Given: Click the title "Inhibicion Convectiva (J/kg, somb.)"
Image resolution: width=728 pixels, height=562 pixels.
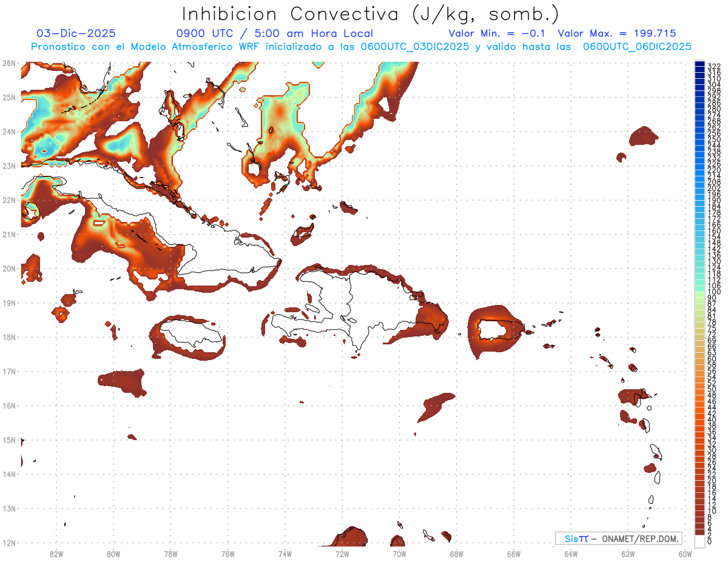Looking at the screenshot, I should pyautogui.click(x=371, y=15).
